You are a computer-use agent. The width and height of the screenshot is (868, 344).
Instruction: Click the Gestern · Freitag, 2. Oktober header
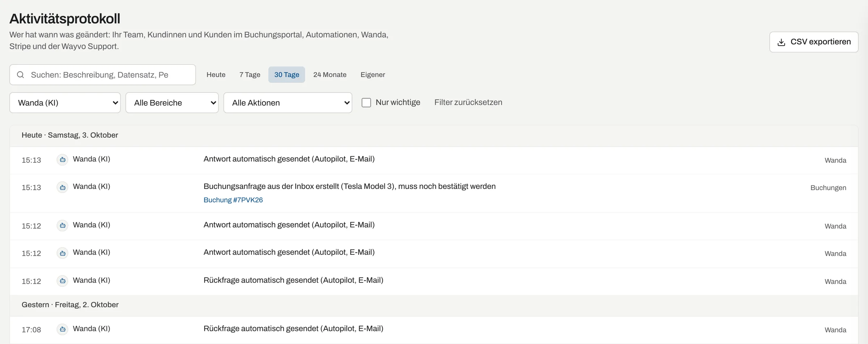(x=70, y=305)
